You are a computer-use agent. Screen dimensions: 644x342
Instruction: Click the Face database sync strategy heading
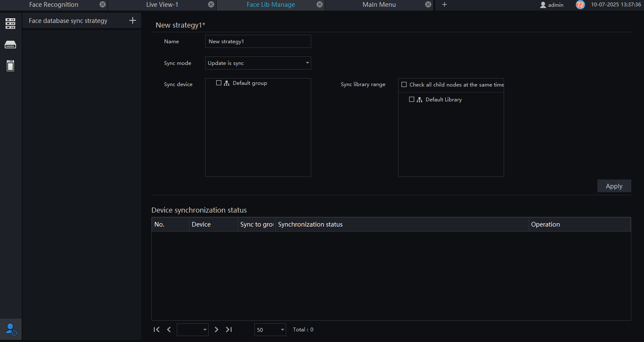point(68,21)
